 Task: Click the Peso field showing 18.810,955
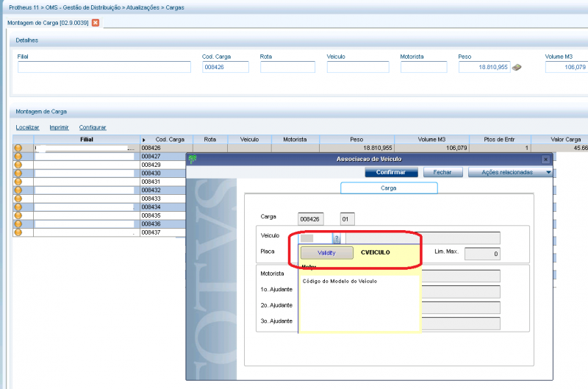coord(484,67)
